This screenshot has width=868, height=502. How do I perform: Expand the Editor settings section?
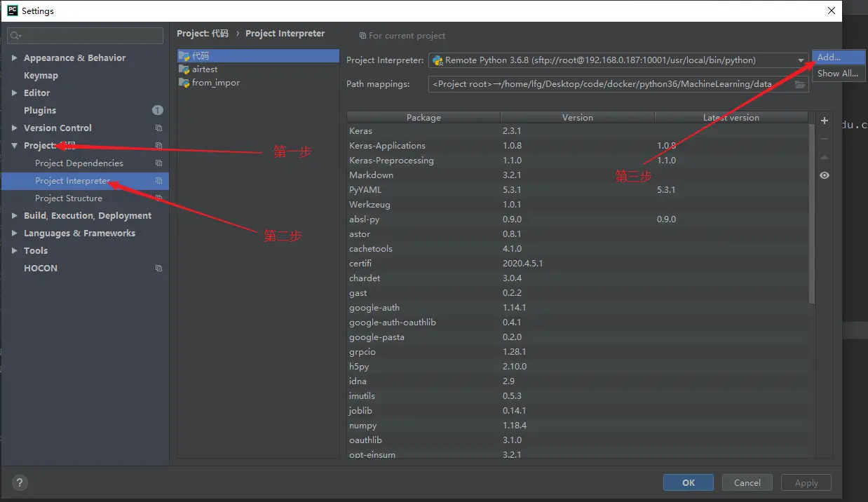pos(15,93)
